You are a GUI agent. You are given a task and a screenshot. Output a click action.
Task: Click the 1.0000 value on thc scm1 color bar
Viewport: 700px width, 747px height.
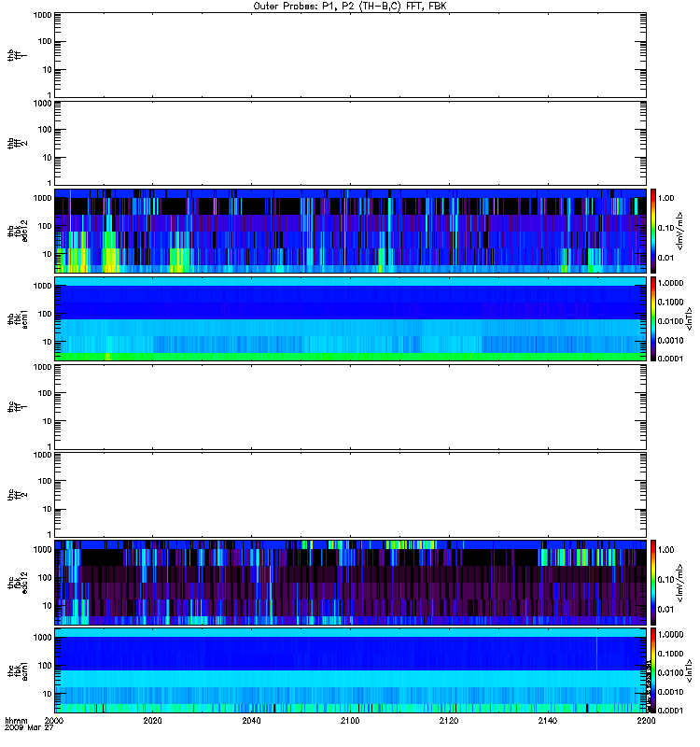[670, 635]
